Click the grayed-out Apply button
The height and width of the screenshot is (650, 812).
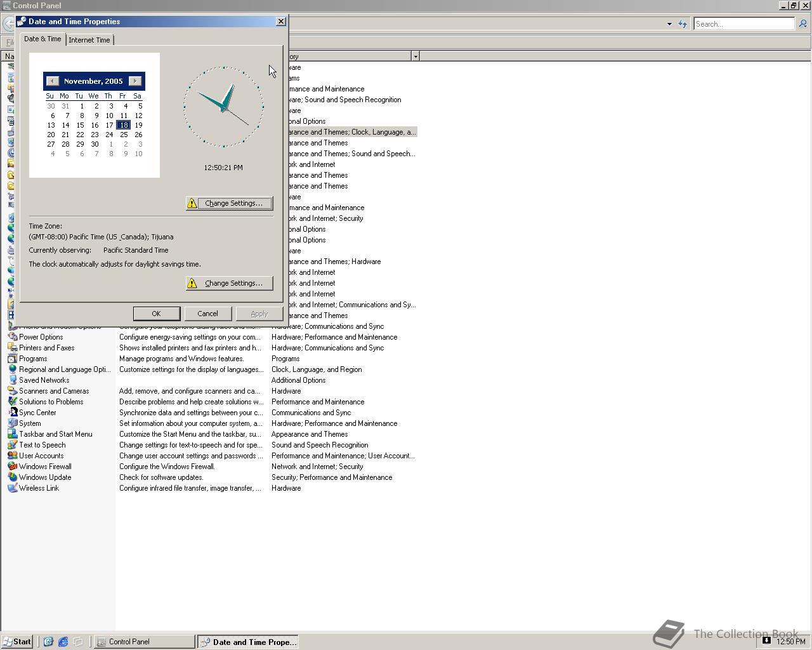pos(259,314)
